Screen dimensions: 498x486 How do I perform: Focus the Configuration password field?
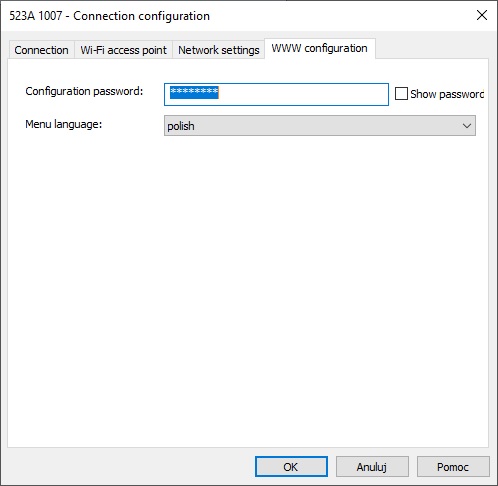pyautogui.click(x=276, y=94)
